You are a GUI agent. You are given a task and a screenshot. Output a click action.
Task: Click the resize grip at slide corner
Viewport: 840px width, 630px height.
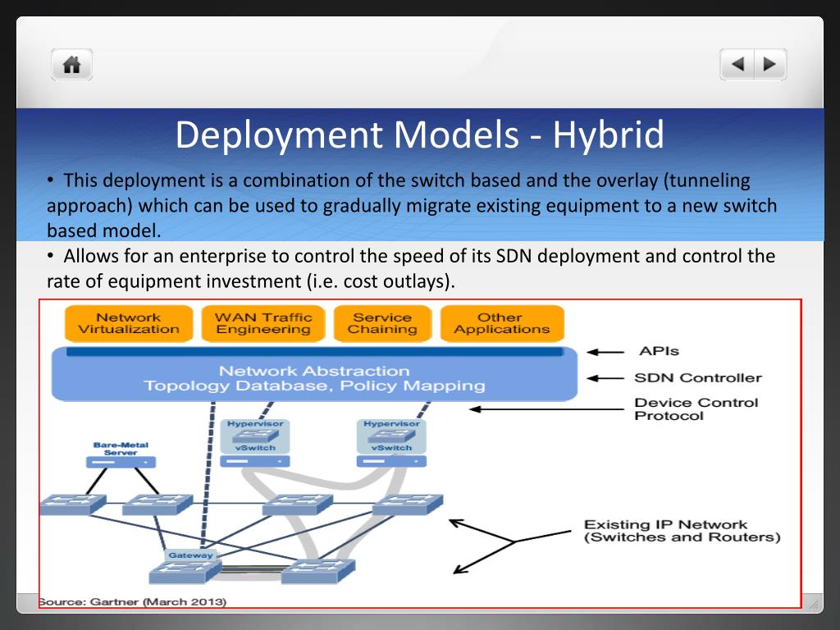point(815,605)
